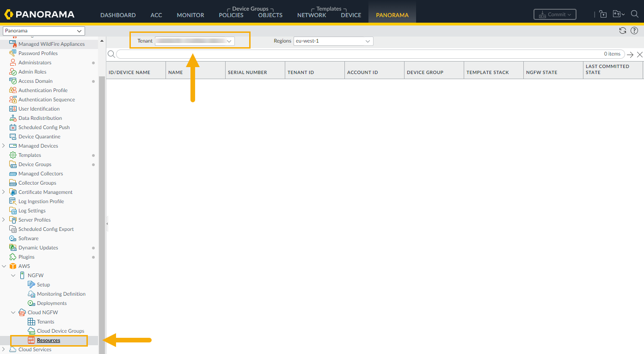Open Monitoring Definition item

pos(61,294)
